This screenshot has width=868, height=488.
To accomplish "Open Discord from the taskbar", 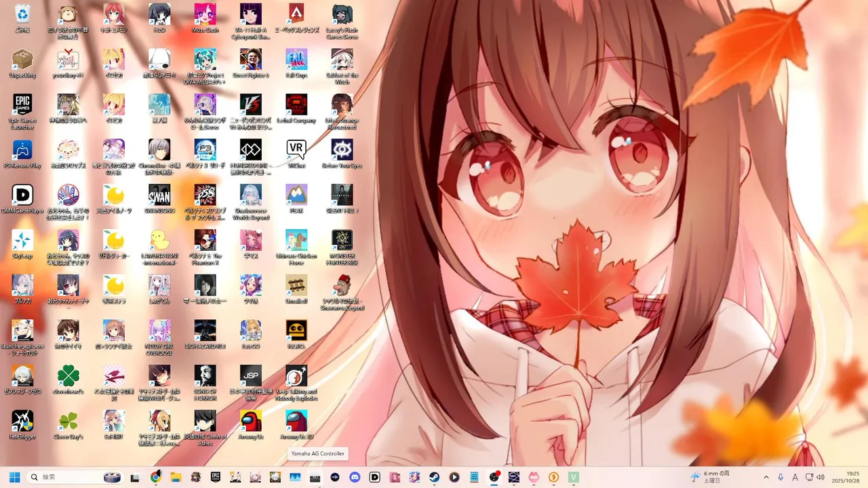I will pyautogui.click(x=355, y=477).
